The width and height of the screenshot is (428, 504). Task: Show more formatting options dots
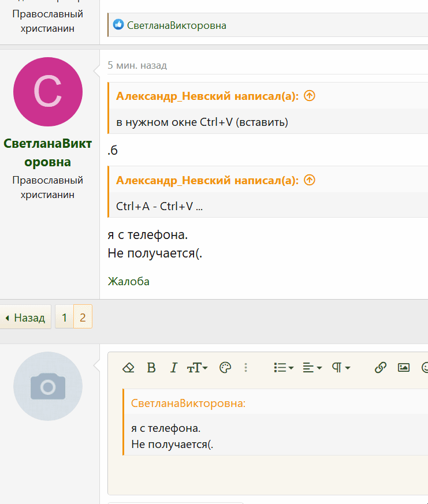pos(245,367)
